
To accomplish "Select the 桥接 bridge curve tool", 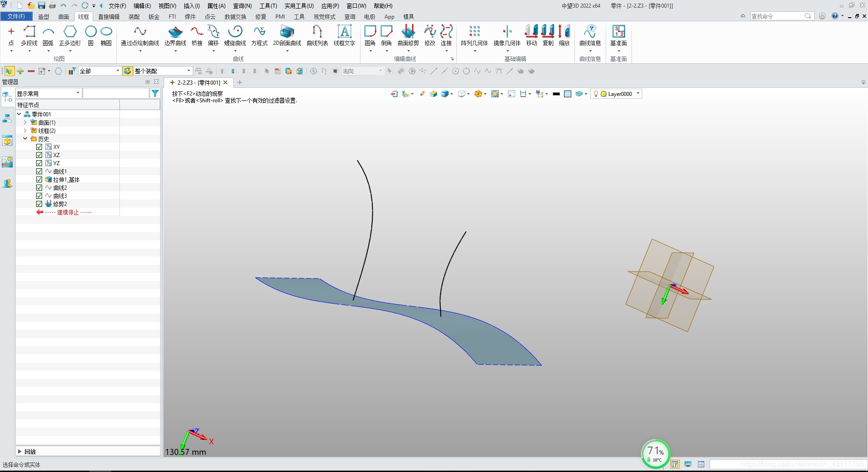I will (x=197, y=35).
